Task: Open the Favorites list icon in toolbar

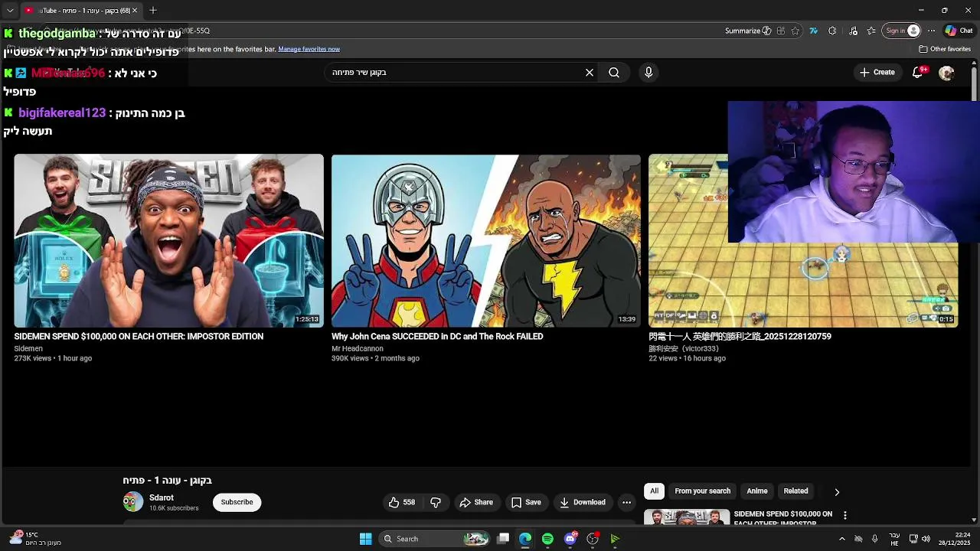Action: (871, 31)
